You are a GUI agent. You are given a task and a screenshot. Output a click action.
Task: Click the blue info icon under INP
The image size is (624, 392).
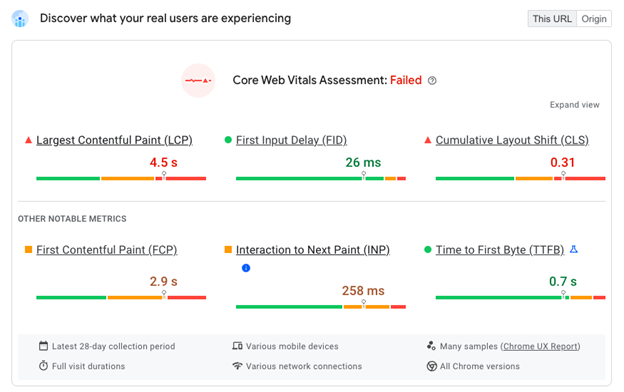246,268
